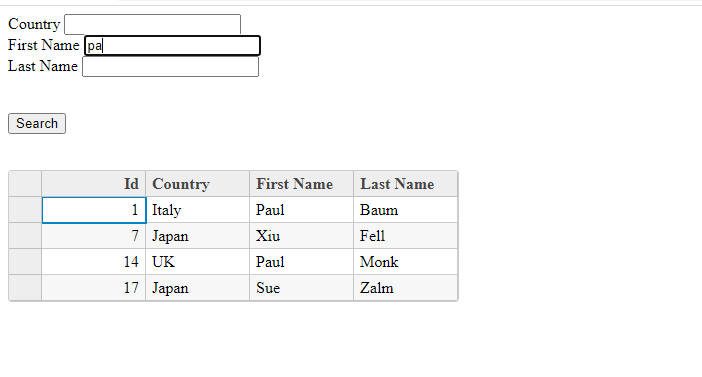702x377 pixels.
Task: Click the row selector for row 14
Action: 25,262
